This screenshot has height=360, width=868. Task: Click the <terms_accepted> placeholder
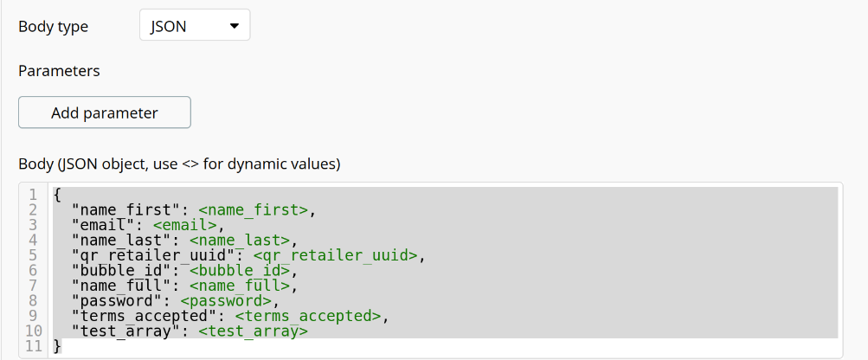[308, 316]
